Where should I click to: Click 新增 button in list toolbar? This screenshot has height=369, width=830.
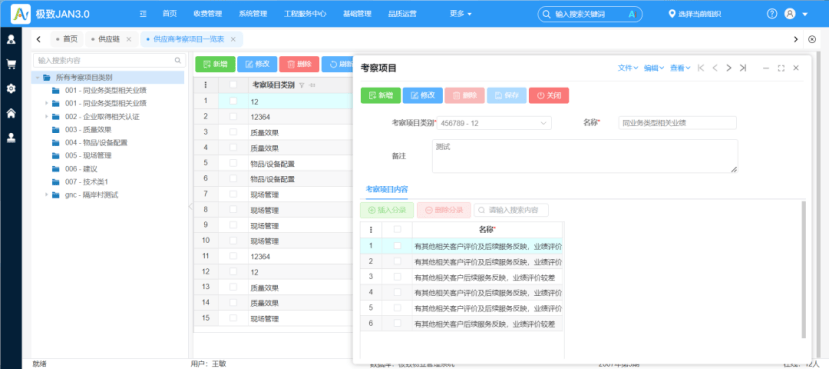point(215,64)
